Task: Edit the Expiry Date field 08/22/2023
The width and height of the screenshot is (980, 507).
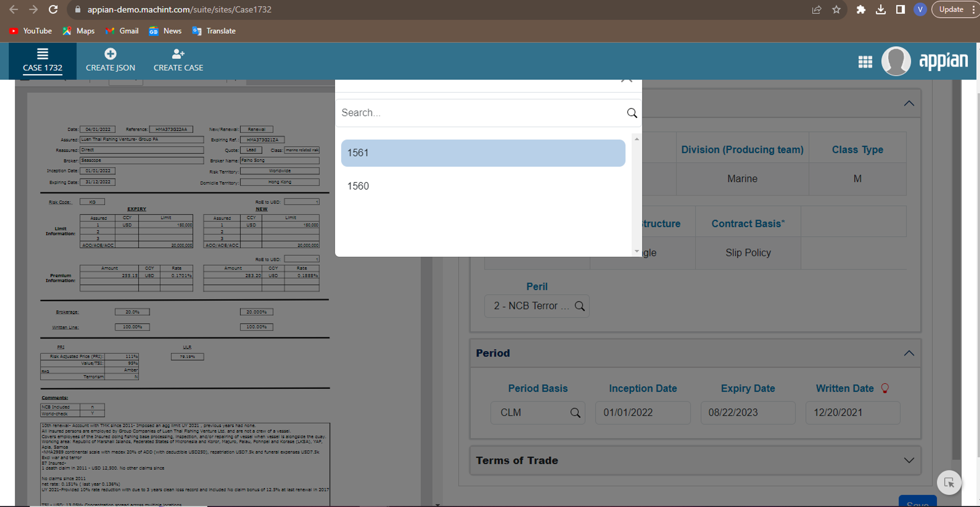Action: coord(748,413)
